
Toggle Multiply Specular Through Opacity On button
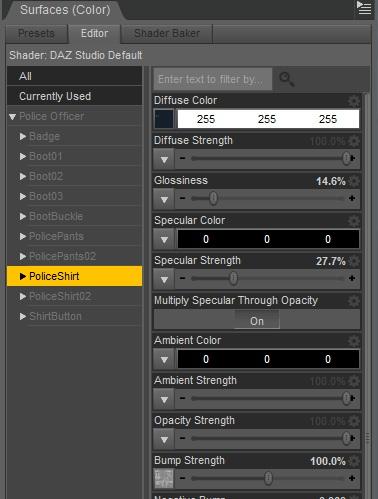pos(257,321)
